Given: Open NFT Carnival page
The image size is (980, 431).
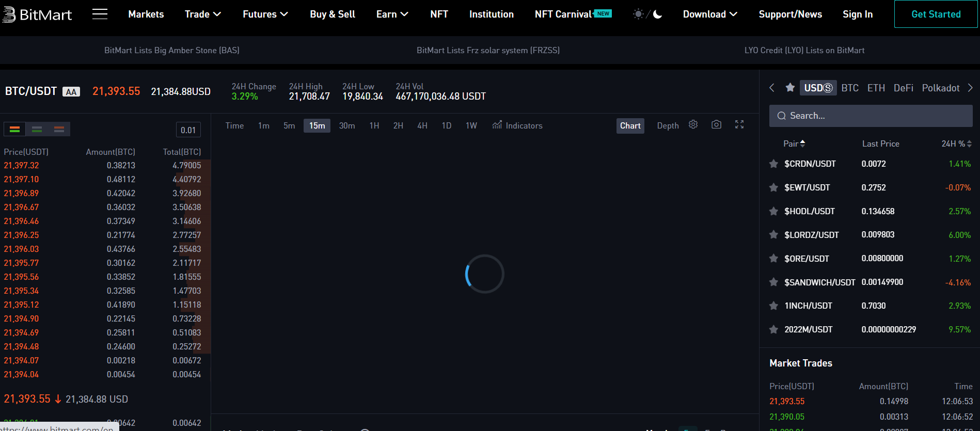Looking at the screenshot, I should coord(573,14).
